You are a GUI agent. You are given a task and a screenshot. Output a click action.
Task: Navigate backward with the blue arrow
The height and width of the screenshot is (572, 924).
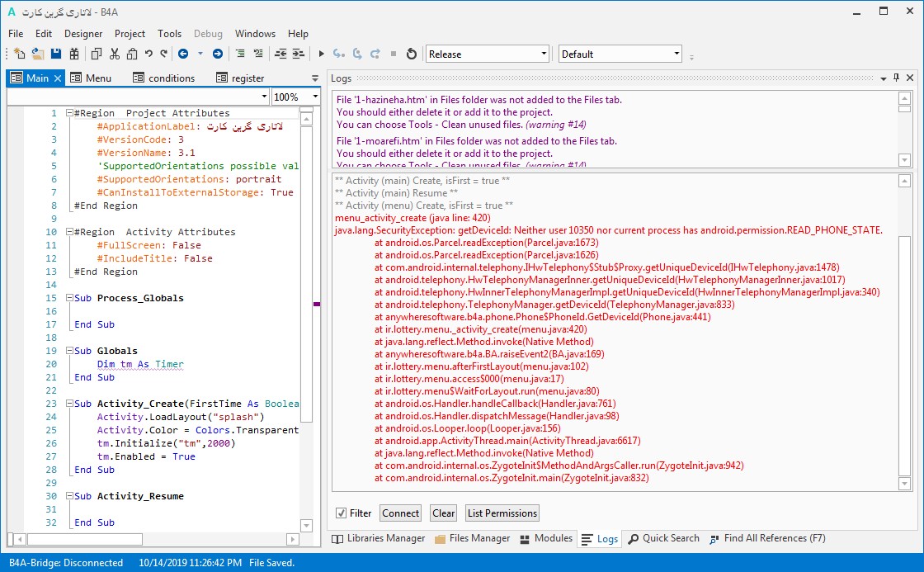point(182,54)
